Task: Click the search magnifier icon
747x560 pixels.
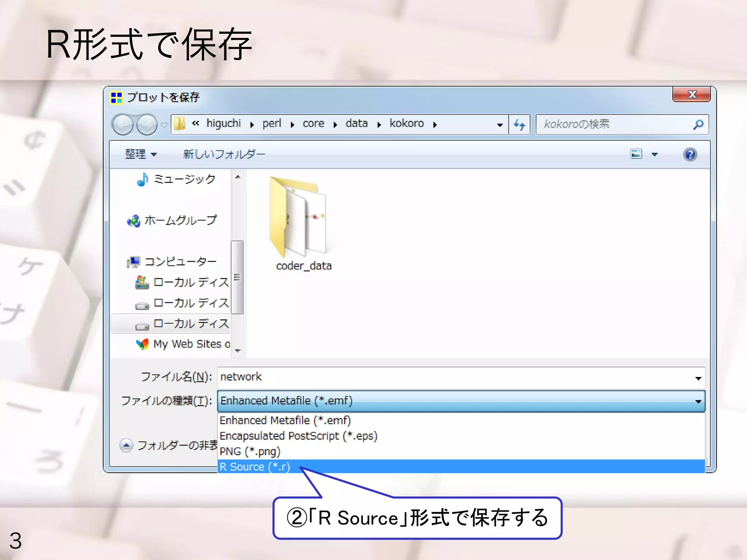Action: (x=698, y=125)
